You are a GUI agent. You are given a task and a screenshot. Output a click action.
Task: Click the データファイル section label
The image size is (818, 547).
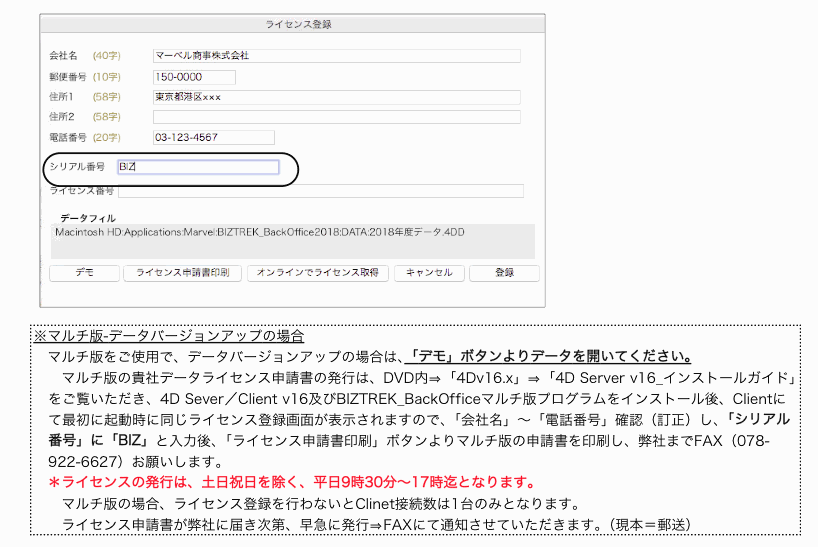tap(88, 217)
